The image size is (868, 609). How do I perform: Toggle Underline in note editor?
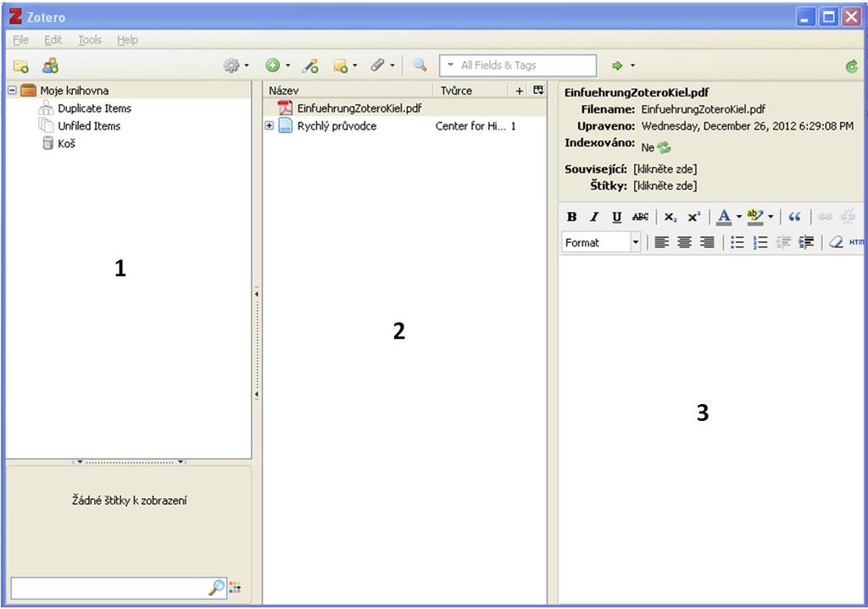617,217
